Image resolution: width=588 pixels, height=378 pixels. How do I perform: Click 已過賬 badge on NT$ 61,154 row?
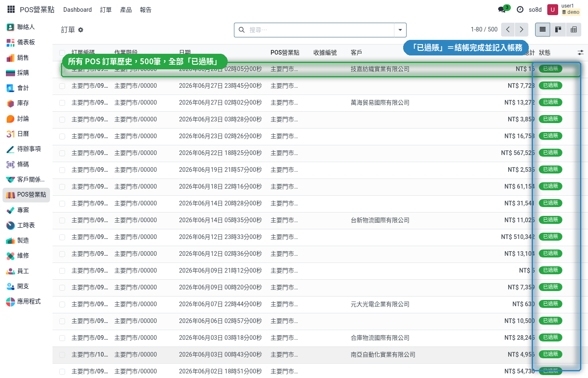pyautogui.click(x=550, y=186)
